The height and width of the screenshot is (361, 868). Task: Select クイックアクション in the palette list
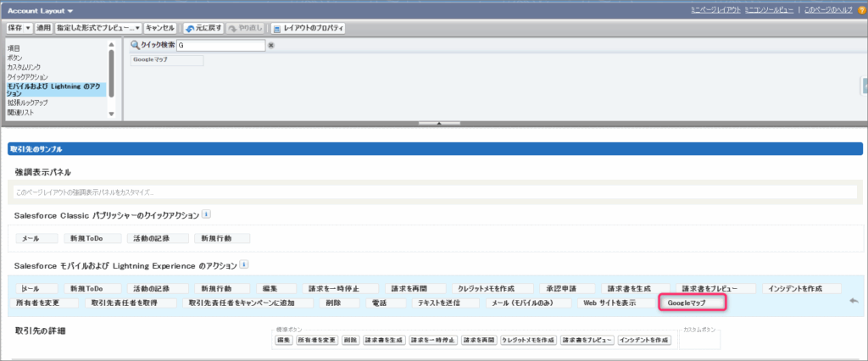(28, 76)
